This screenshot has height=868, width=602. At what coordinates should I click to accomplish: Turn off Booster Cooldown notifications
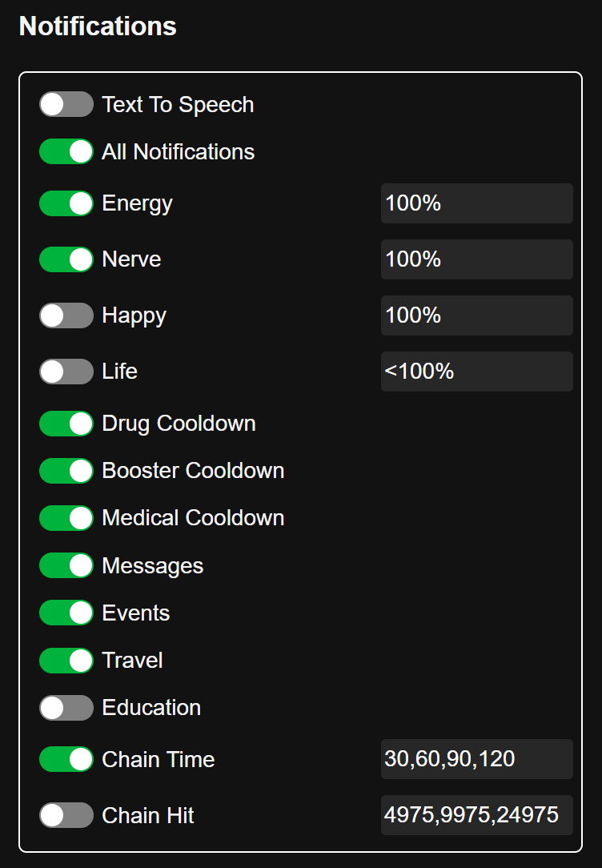66,471
